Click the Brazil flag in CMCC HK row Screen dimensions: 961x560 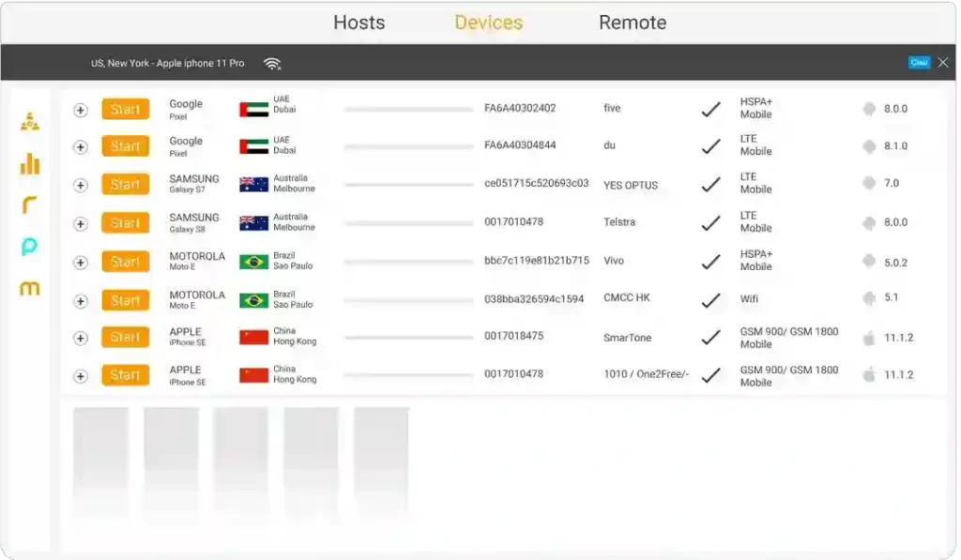253,300
